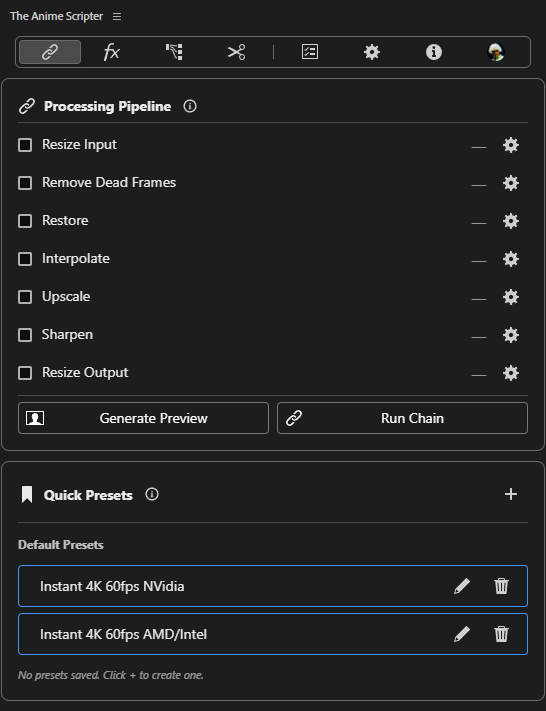Image resolution: width=546 pixels, height=711 pixels.
Task: Show Processing Pipeline info tooltip icon
Action: point(190,106)
